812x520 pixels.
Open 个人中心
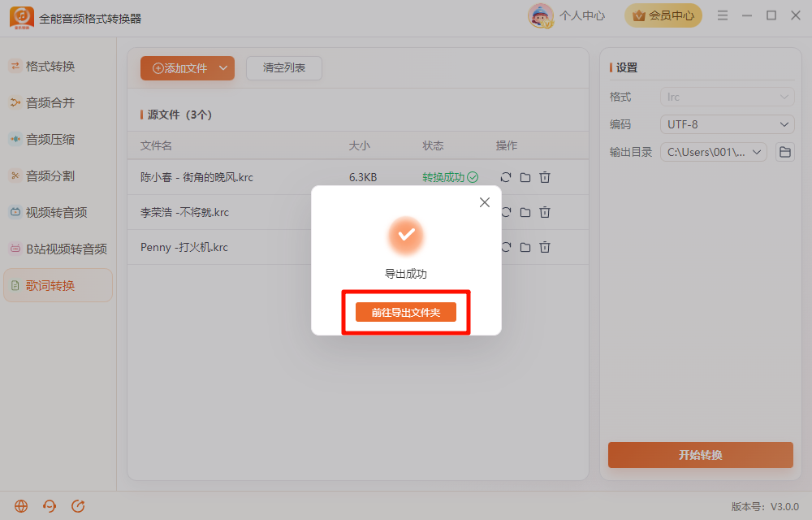[x=582, y=16]
